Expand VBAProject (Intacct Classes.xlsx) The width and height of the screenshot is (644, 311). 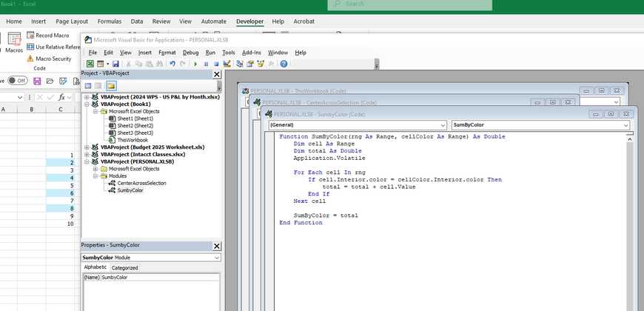(87, 155)
